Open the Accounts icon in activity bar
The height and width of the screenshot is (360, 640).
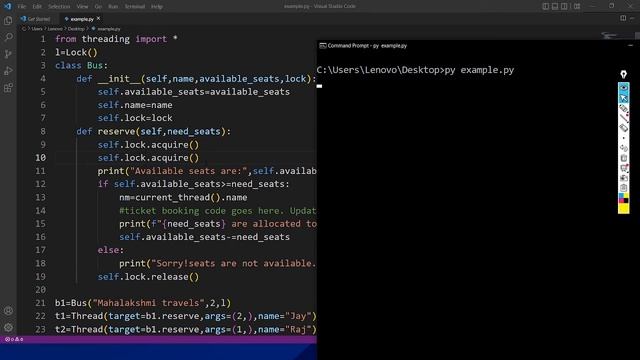point(8,311)
